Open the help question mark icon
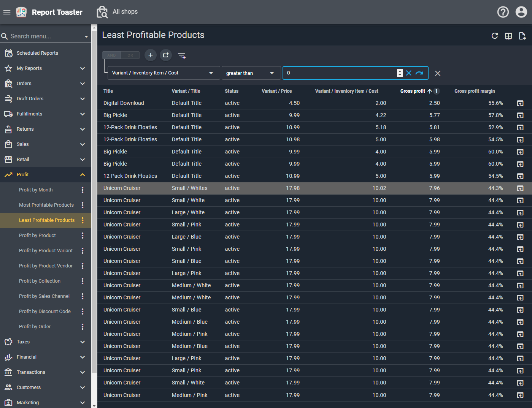Viewport: 532px width, 408px height. pyautogui.click(x=503, y=12)
